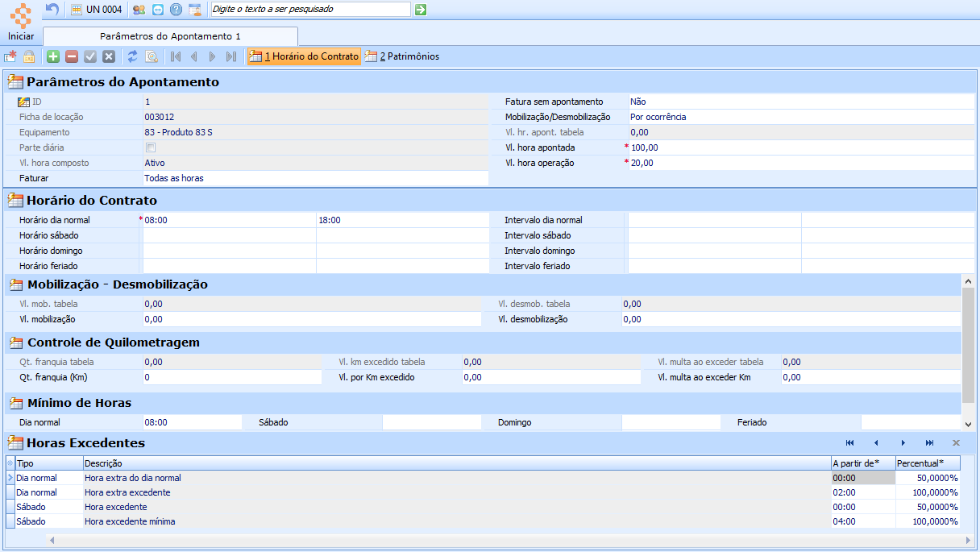Edit Horário dia normal start time 08:00
The height and width of the screenshot is (552, 980).
click(229, 220)
